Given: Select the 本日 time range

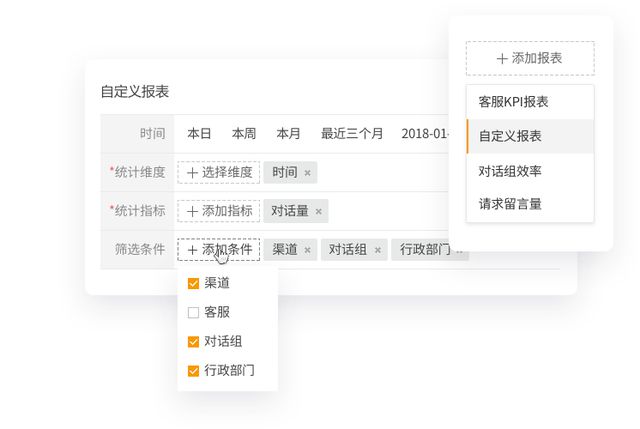Looking at the screenshot, I should tap(199, 134).
